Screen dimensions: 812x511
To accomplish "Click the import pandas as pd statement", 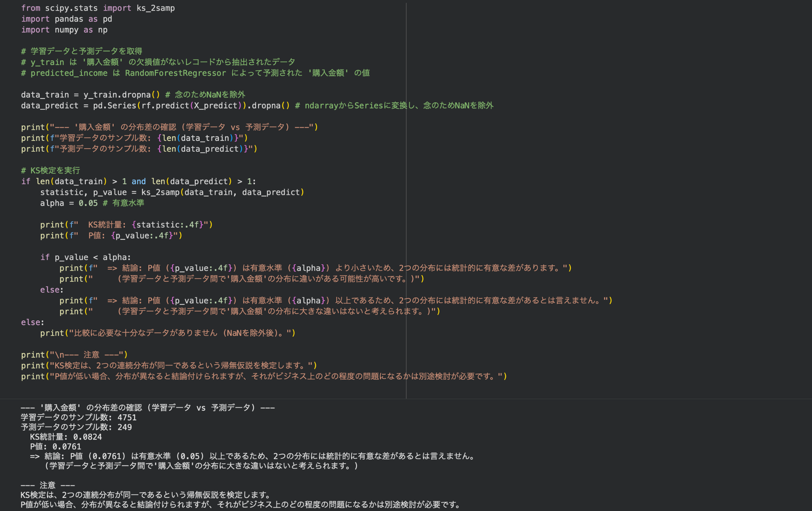I will [67, 19].
